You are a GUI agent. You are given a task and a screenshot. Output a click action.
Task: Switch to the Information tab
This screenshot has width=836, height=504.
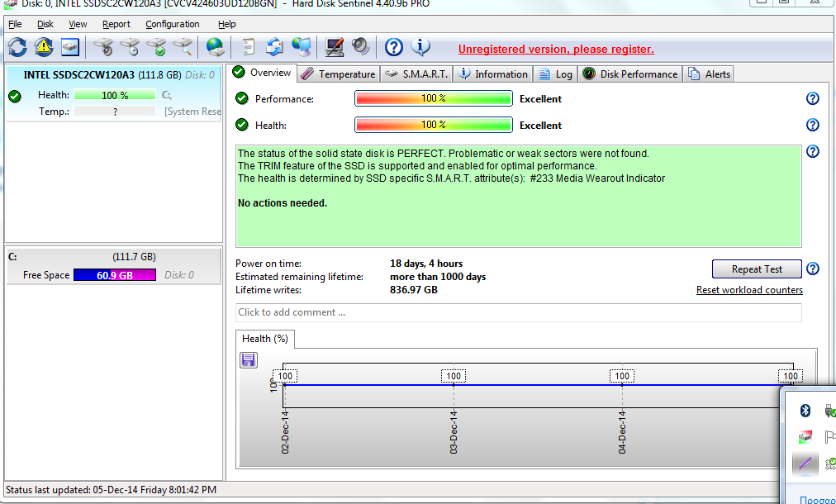click(494, 74)
